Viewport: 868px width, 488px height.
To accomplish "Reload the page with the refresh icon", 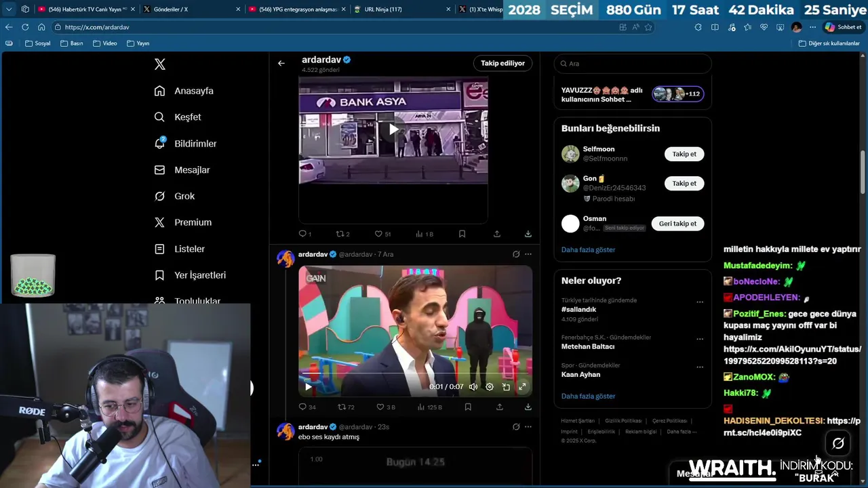I will (25, 27).
